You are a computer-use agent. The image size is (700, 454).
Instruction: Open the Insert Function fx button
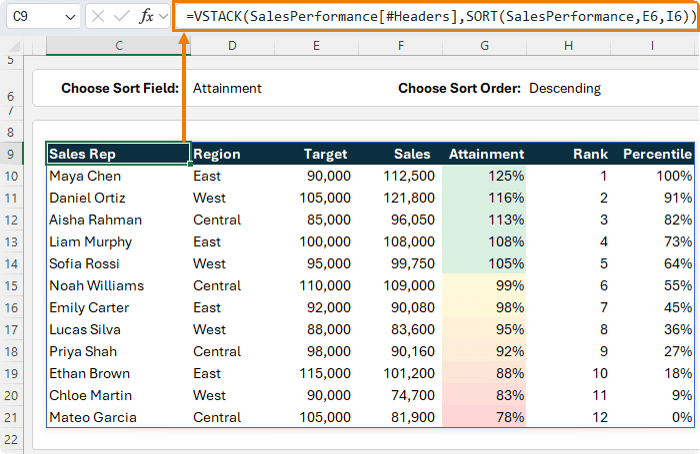[x=146, y=17]
